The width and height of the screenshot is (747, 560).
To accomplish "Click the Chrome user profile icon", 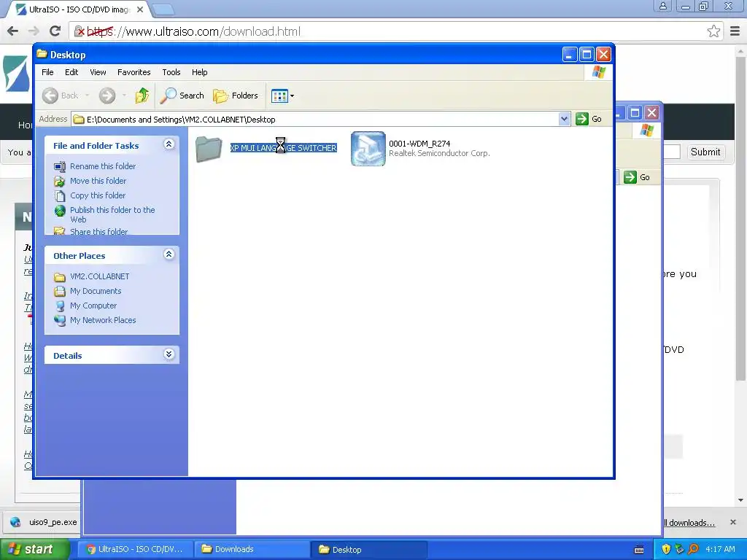I will point(662,6).
